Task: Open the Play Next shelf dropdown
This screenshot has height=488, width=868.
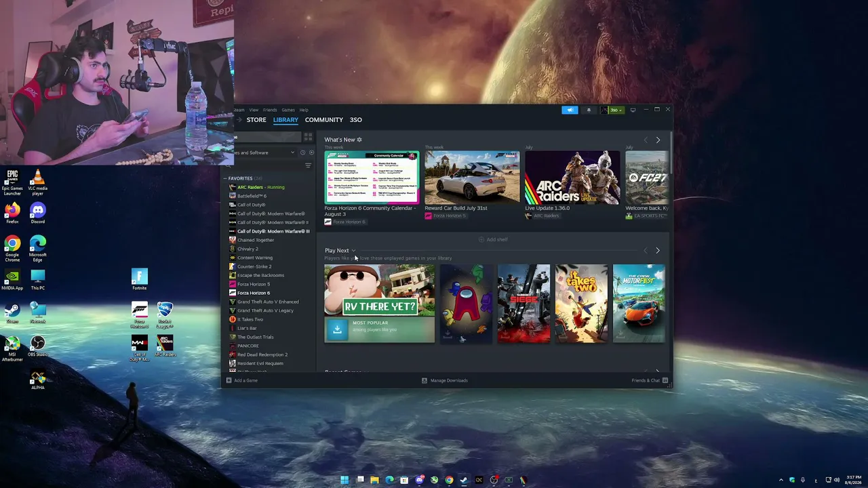Action: (x=353, y=251)
